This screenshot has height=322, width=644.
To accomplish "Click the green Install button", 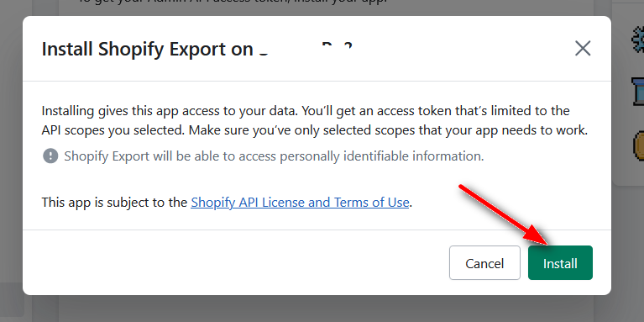I will point(560,263).
